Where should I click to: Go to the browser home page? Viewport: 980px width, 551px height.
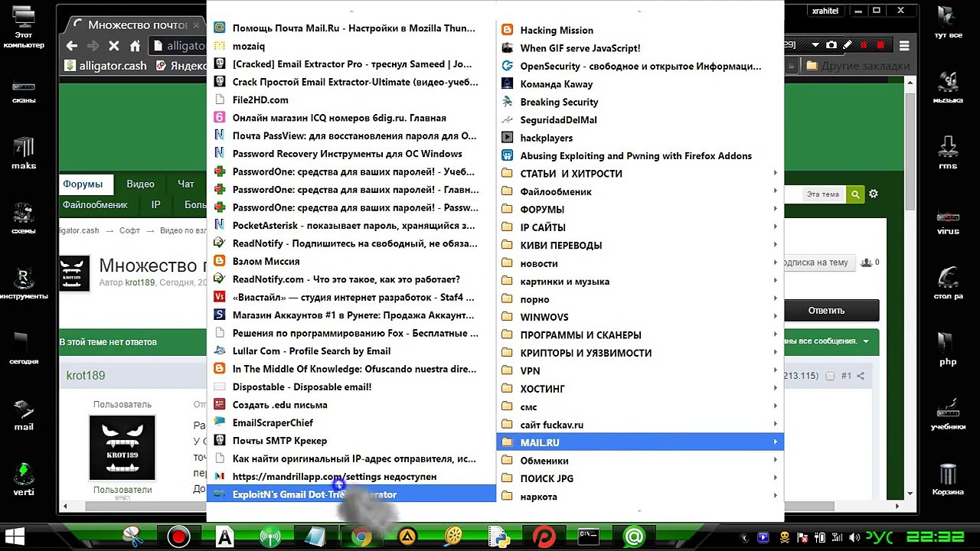(135, 46)
